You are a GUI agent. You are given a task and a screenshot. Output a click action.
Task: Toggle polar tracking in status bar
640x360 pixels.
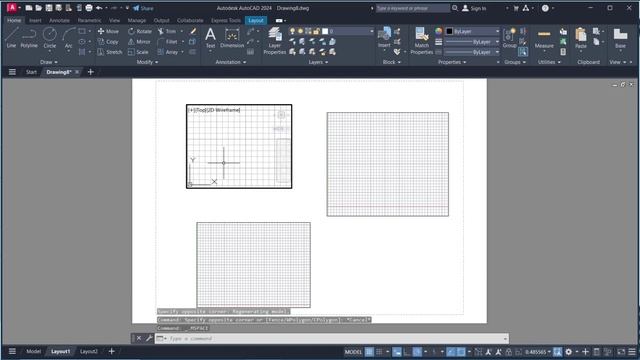pyautogui.click(x=417, y=351)
